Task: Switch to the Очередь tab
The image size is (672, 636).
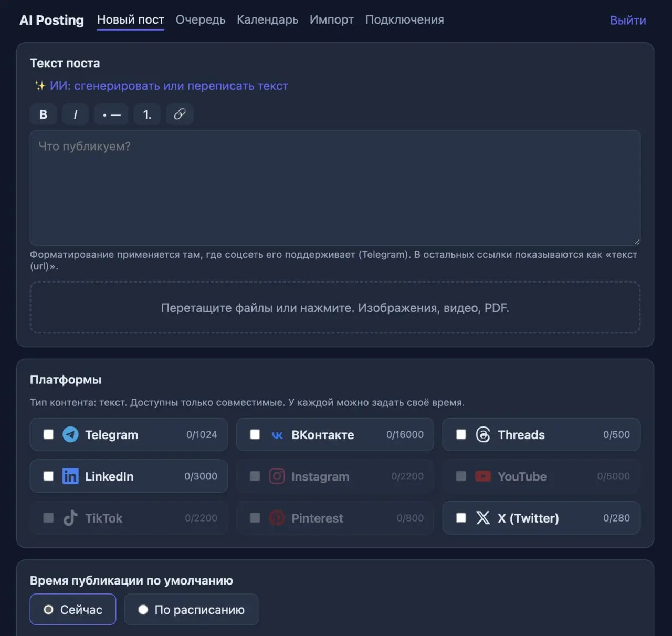Action: tap(201, 20)
